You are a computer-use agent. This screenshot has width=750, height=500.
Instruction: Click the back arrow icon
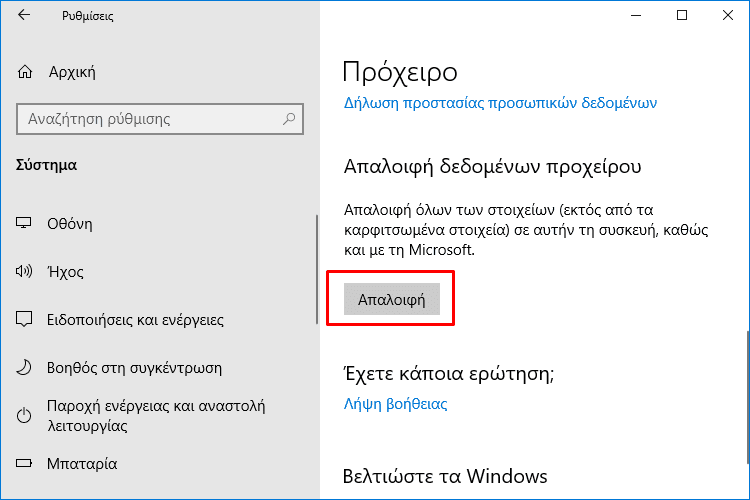click(x=24, y=15)
